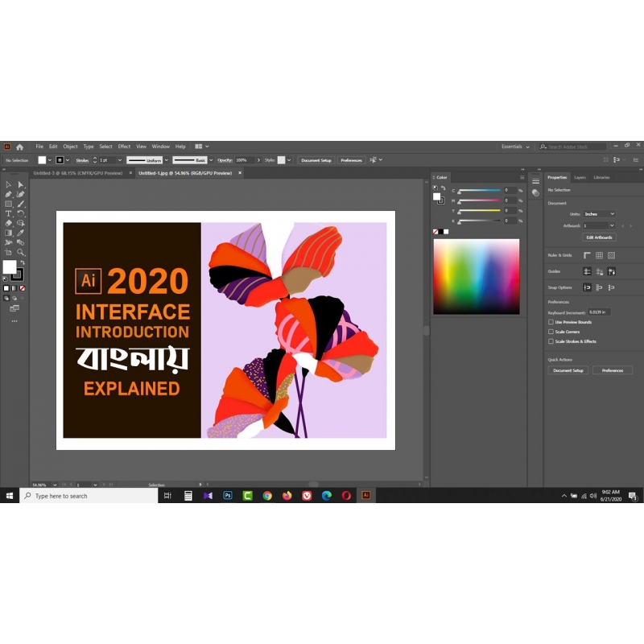This screenshot has width=644, height=644.
Task: Switch to the Layers tab
Action: (580, 177)
